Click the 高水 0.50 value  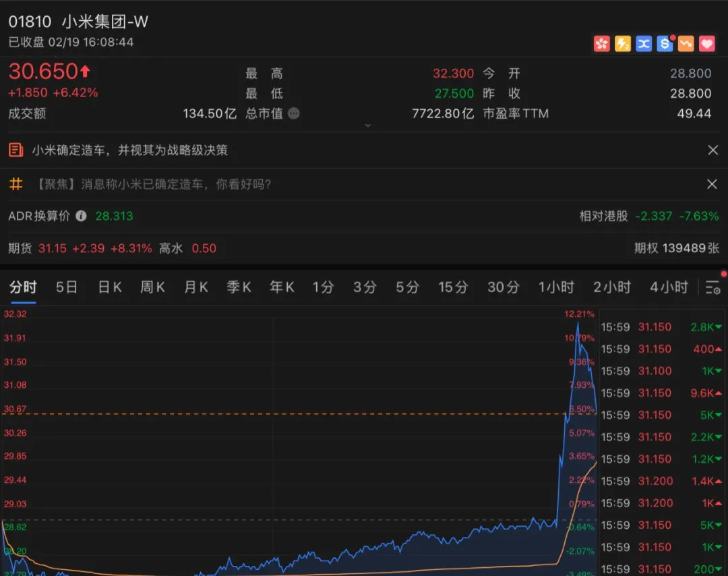tap(188, 248)
